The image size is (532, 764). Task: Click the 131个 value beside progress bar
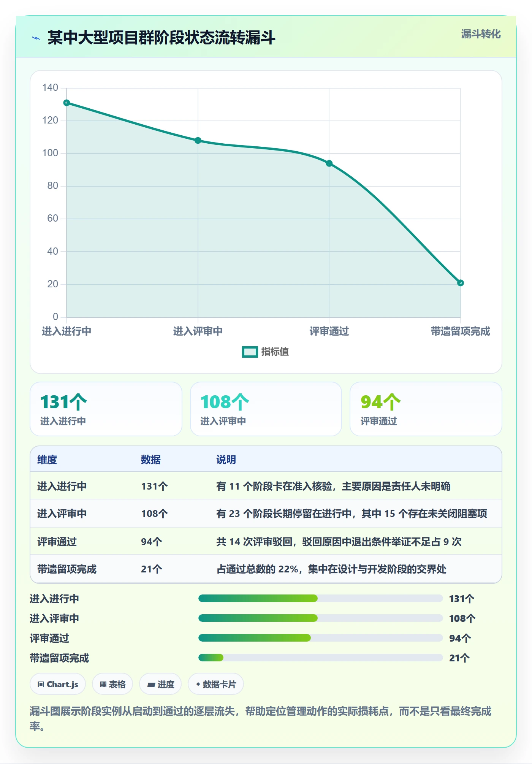tap(462, 599)
